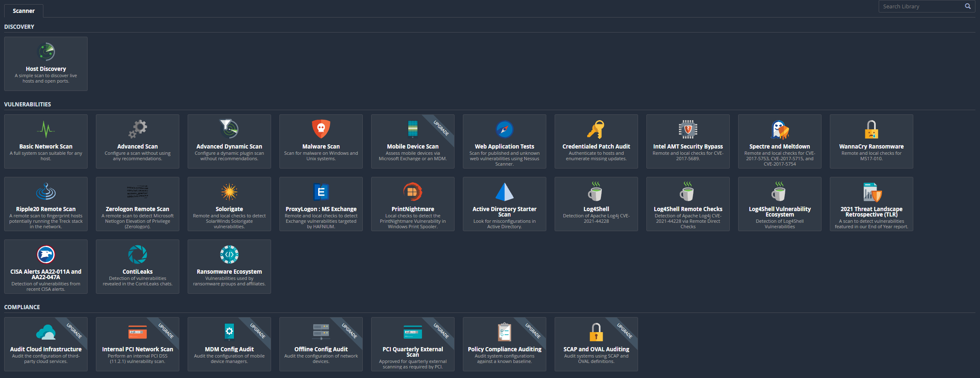980x378 pixels.
Task: Click the MDM Config Audit gear phone icon
Action: click(x=229, y=332)
